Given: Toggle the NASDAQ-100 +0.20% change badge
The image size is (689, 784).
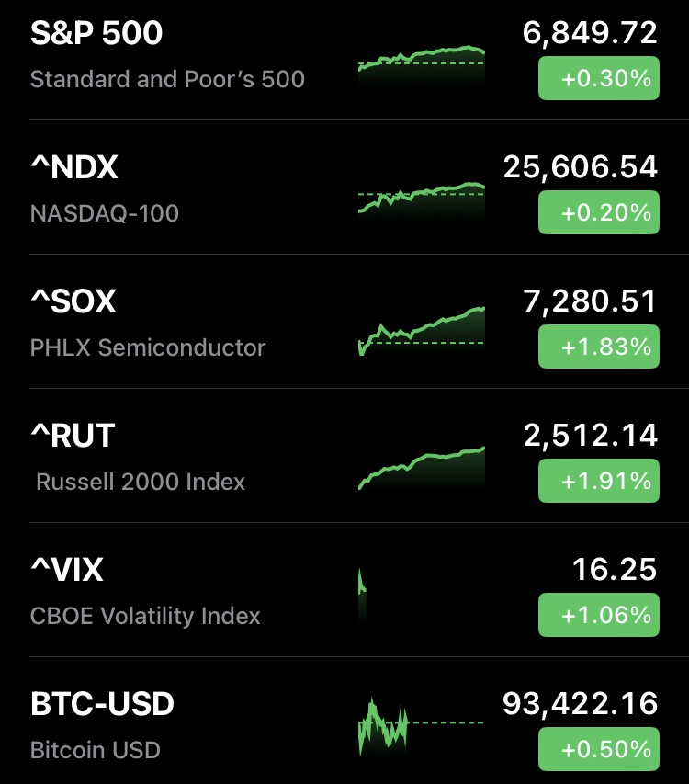Looking at the screenshot, I should [598, 213].
